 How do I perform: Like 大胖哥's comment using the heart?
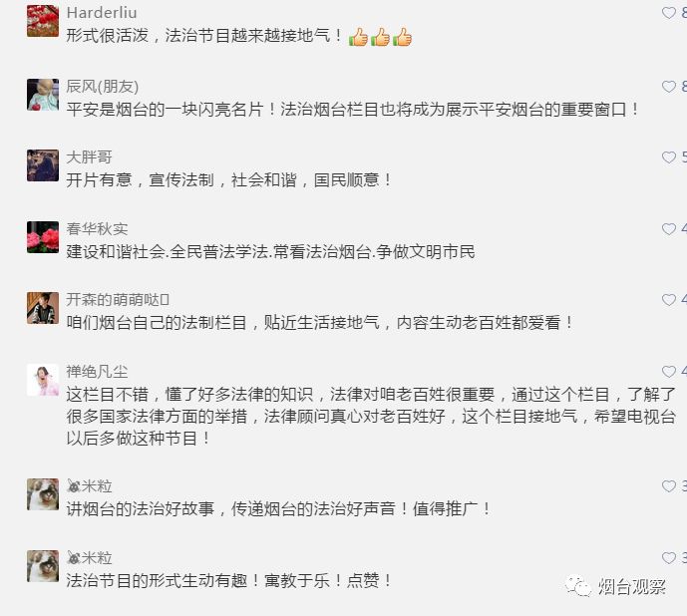point(669,157)
